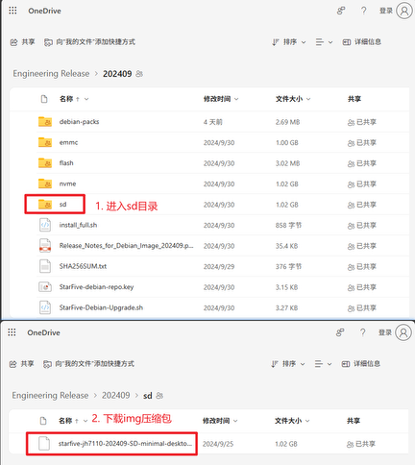The width and height of the screenshot is (415, 465).
Task: Expand the 排序 sort dropdown in top toolbar
Action: (x=289, y=42)
